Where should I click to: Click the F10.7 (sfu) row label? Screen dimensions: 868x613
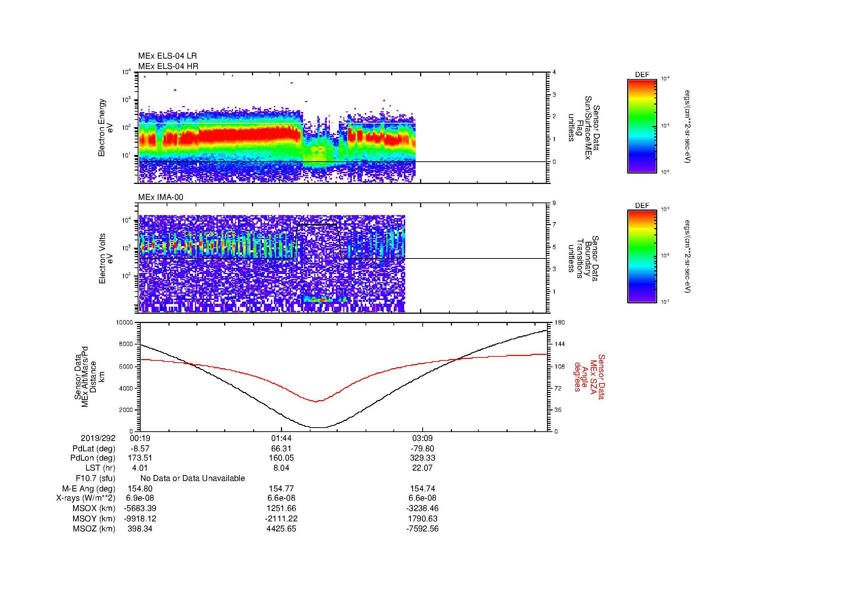tap(96, 478)
